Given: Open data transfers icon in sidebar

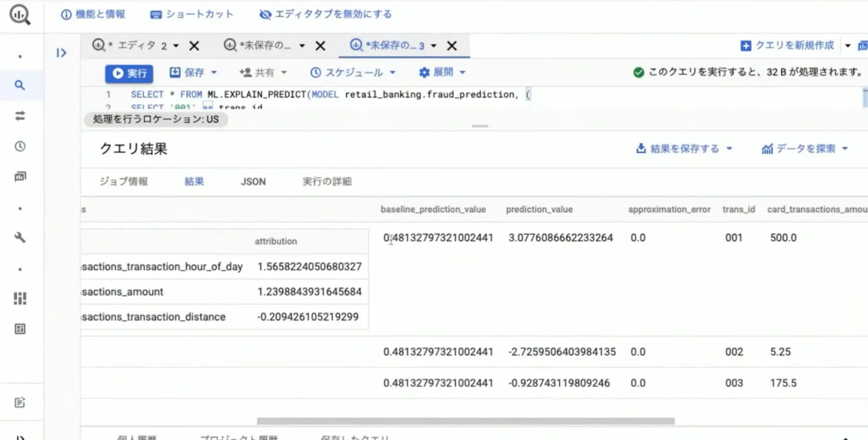Looking at the screenshot, I should tap(20, 116).
